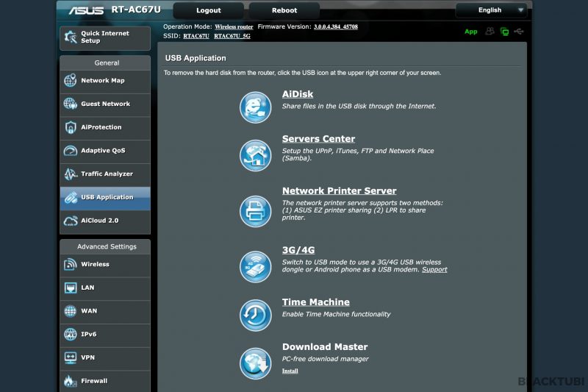Click the VPN icon in sidebar

pos(70,357)
